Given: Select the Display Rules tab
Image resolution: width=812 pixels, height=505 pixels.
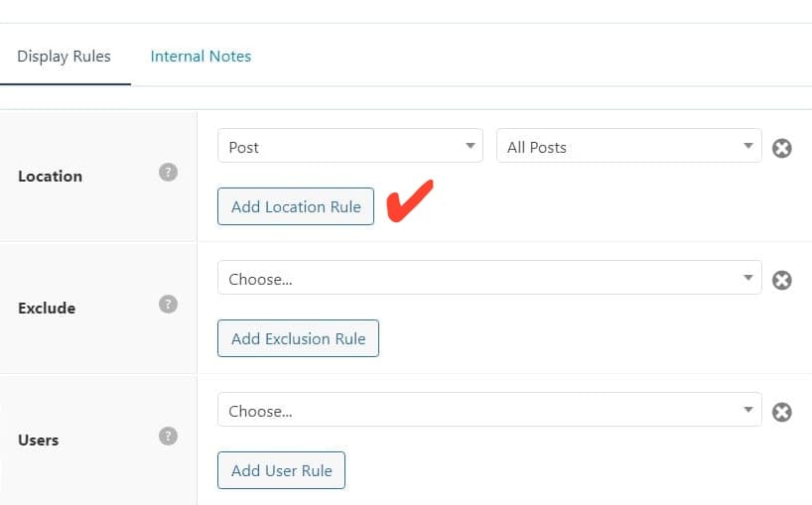Looking at the screenshot, I should click(65, 57).
